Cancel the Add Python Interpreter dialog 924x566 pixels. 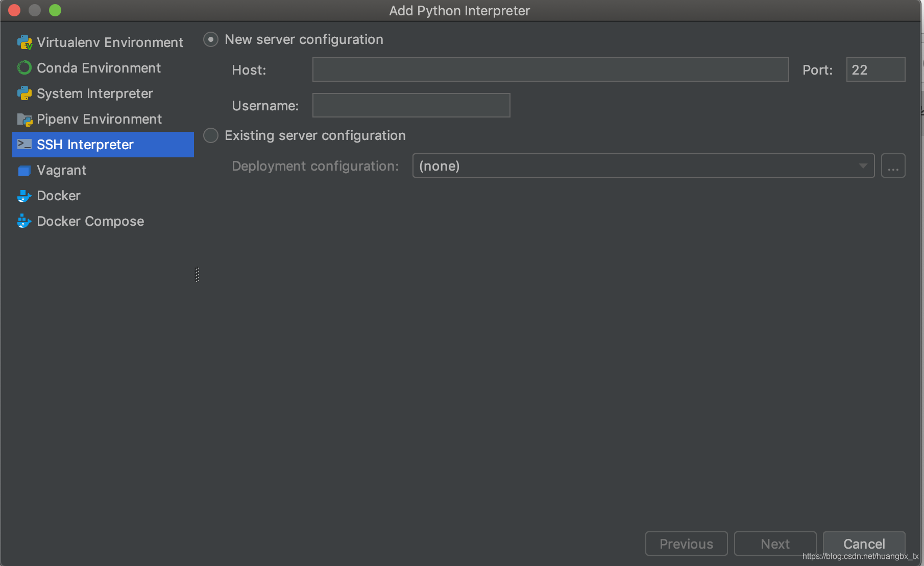864,544
